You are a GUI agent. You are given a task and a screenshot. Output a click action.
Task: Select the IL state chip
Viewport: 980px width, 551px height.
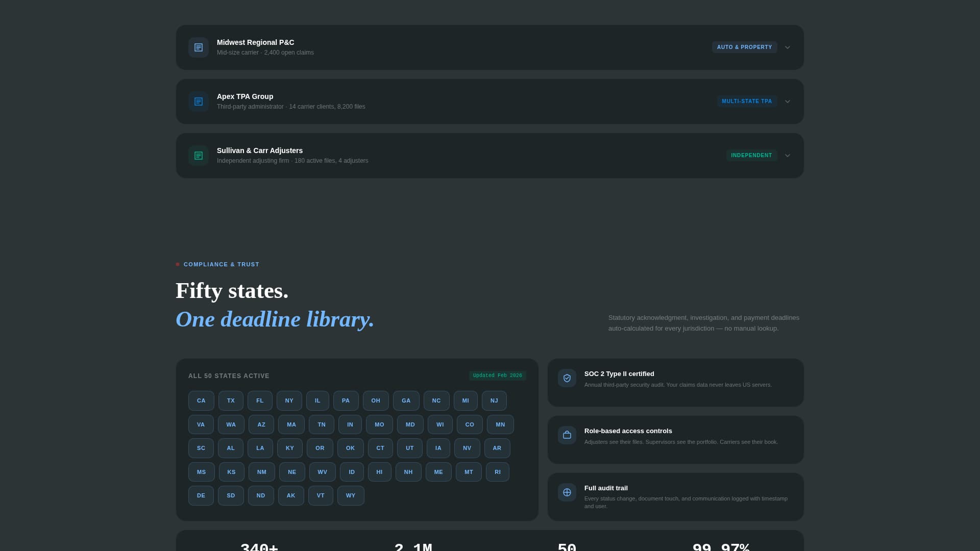click(317, 400)
